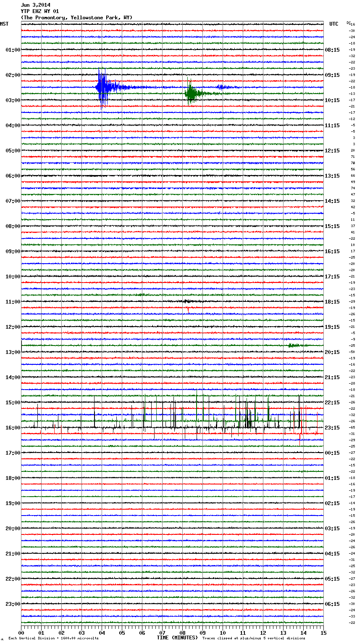Image resolution: width=357 pixels, height=644 pixels.
Task: Select minute tick 11 on bottom axis
Action: coord(243,633)
